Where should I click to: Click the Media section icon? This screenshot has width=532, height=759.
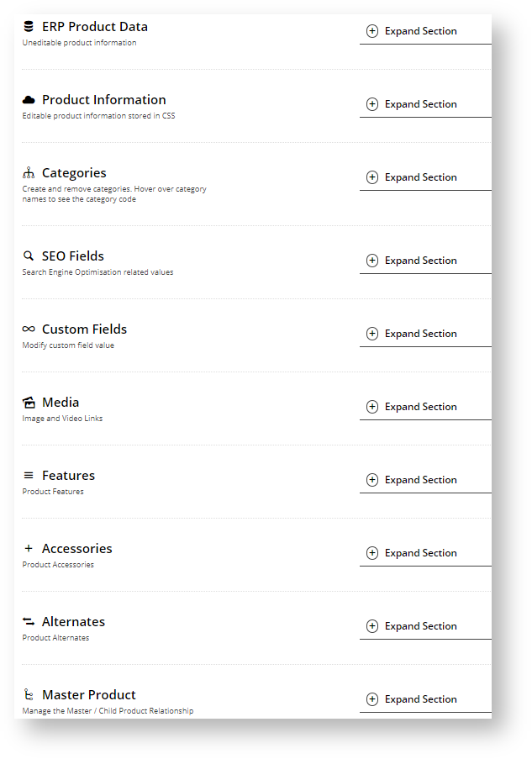[x=29, y=403]
